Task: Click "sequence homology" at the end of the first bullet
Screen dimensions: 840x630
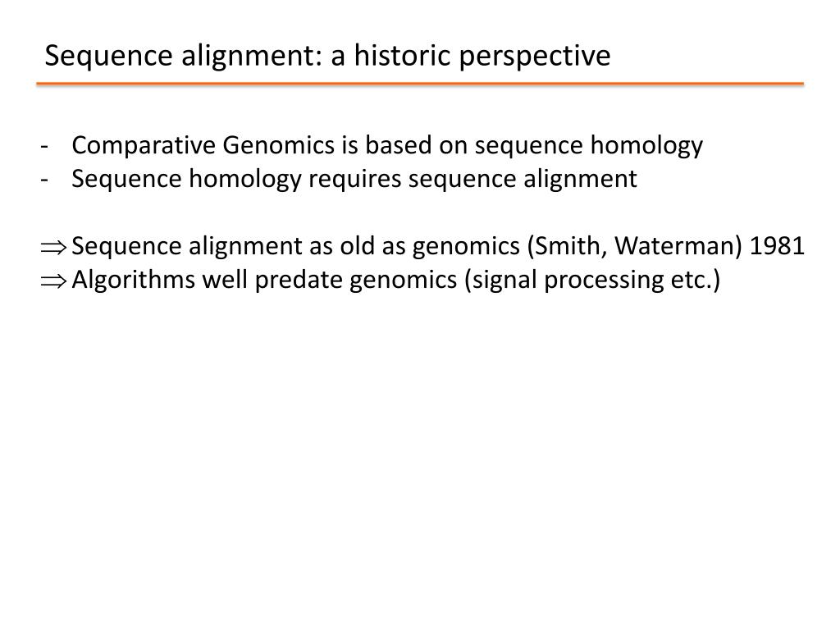Action: pos(589,146)
